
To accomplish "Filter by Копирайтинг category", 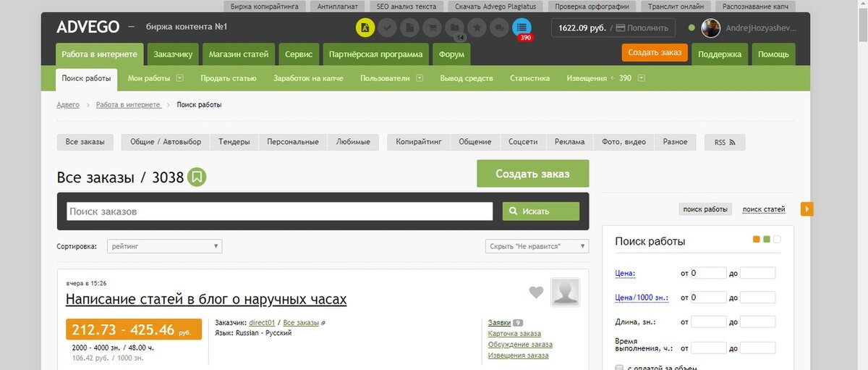I will [x=419, y=142].
